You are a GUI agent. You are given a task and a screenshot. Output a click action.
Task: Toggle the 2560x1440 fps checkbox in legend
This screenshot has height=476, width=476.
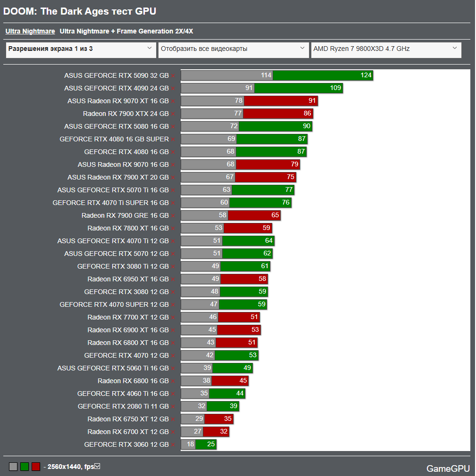click(x=97, y=466)
